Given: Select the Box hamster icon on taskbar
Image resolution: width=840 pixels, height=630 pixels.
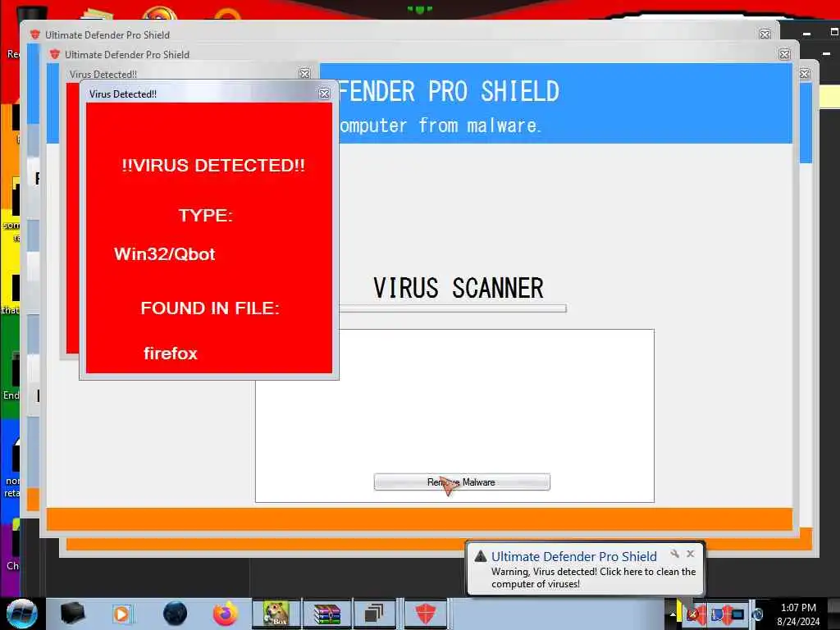Looking at the screenshot, I should click(x=276, y=614).
